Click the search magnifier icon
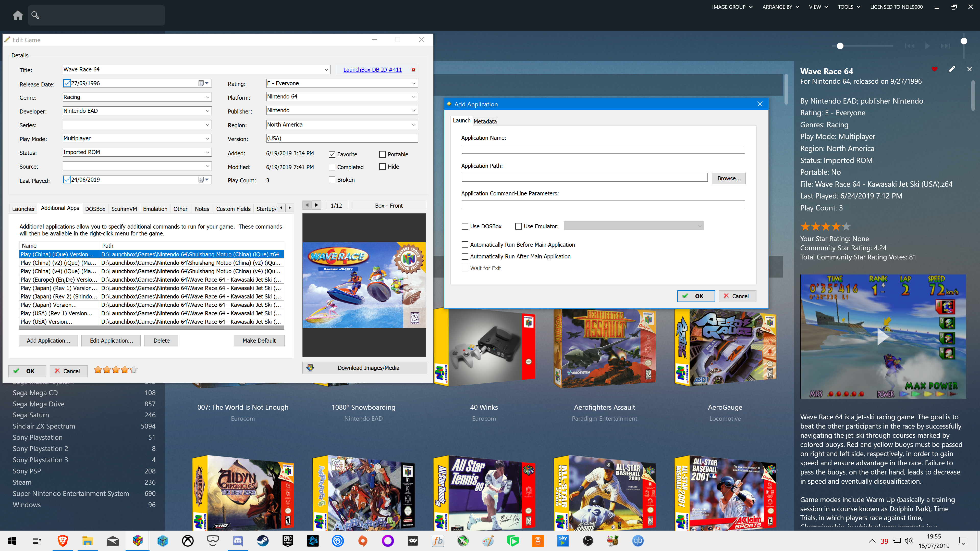The image size is (980, 551). coord(35,15)
